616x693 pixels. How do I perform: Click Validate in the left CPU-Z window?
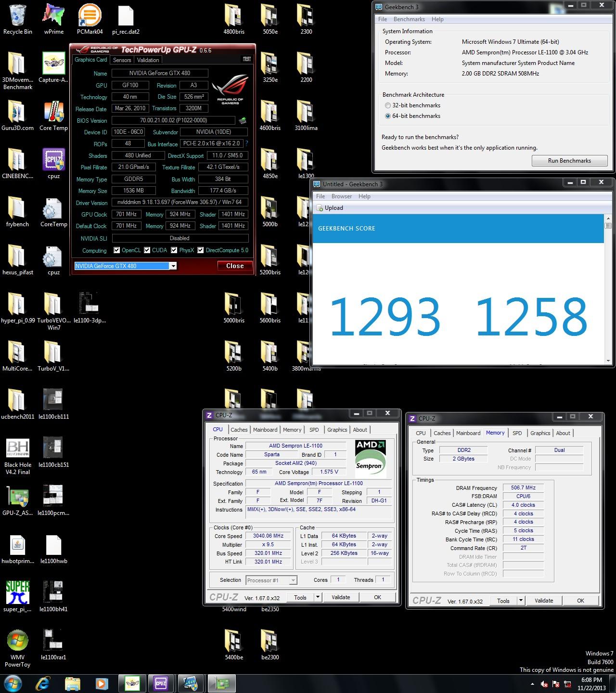click(341, 597)
